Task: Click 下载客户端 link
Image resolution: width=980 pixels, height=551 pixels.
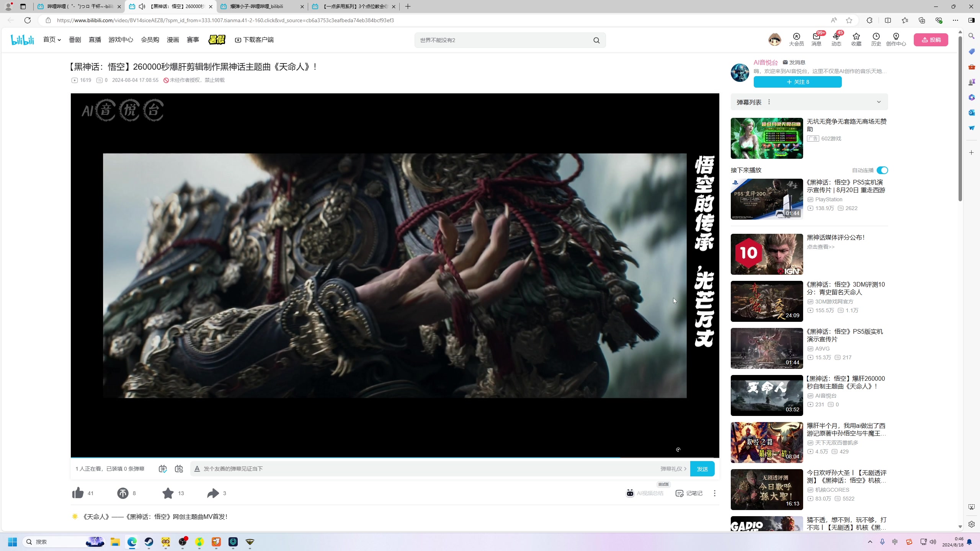Action: click(x=254, y=39)
